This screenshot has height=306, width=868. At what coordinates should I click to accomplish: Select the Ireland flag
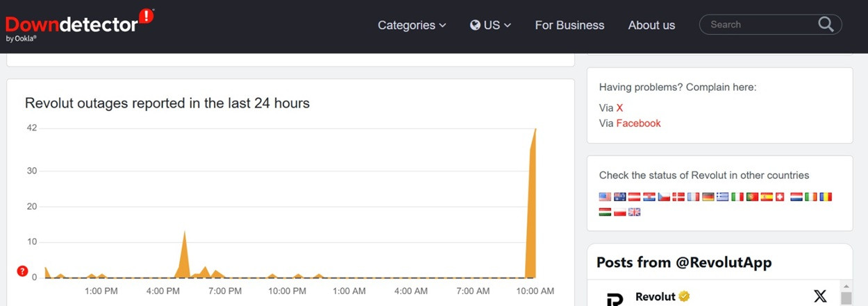811,197
